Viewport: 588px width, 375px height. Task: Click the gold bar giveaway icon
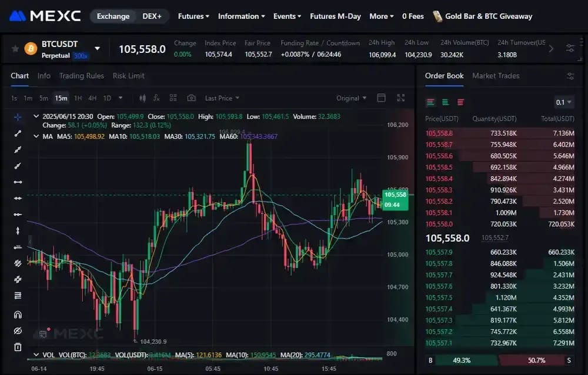[x=437, y=16]
